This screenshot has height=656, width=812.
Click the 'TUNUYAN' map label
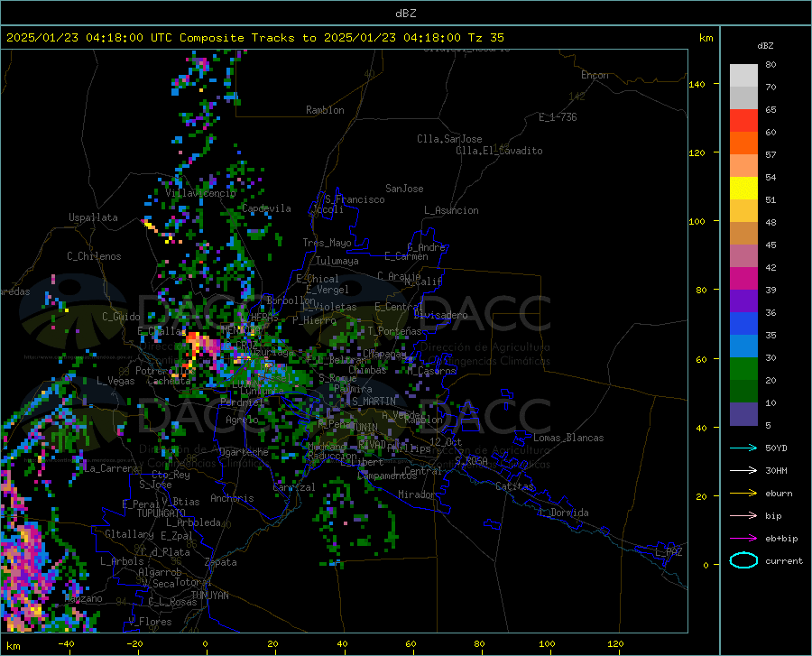click(209, 596)
